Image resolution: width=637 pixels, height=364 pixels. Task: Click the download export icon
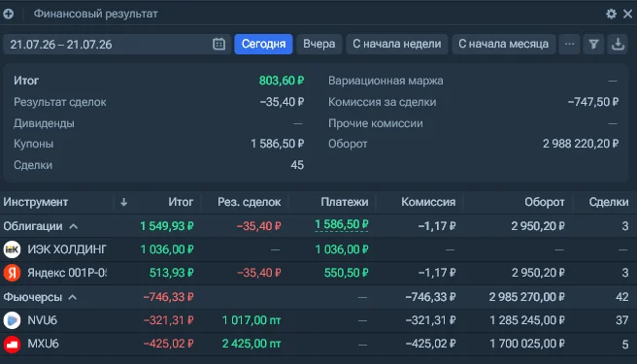pyautogui.click(x=618, y=44)
